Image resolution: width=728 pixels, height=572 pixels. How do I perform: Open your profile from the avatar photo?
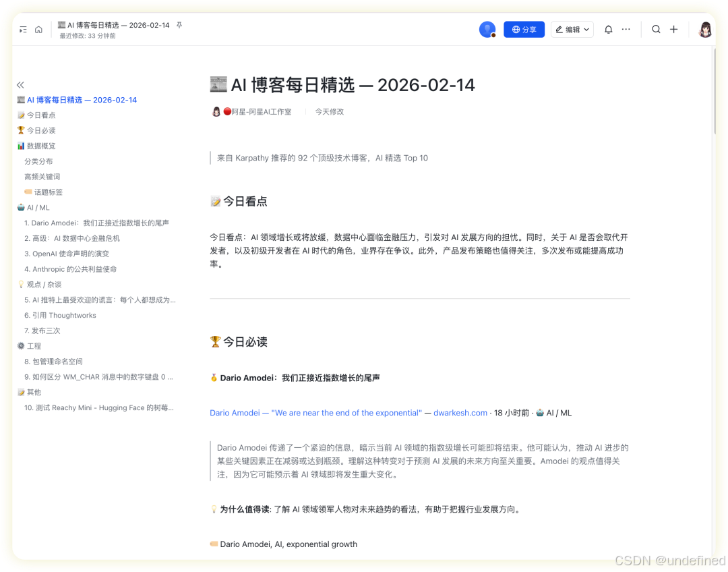point(704,29)
